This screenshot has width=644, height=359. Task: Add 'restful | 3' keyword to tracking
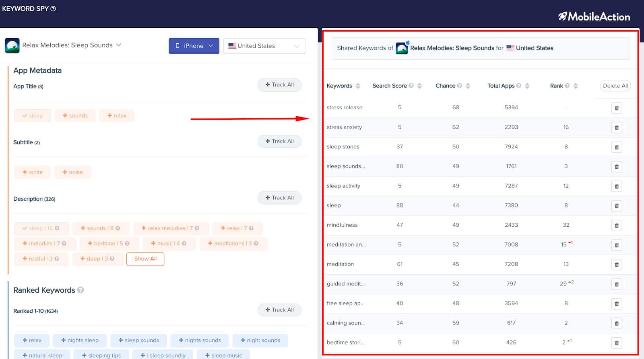coord(41,259)
